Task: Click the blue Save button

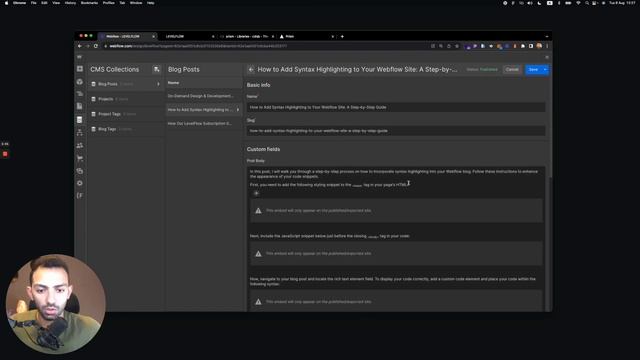Action: pos(533,70)
